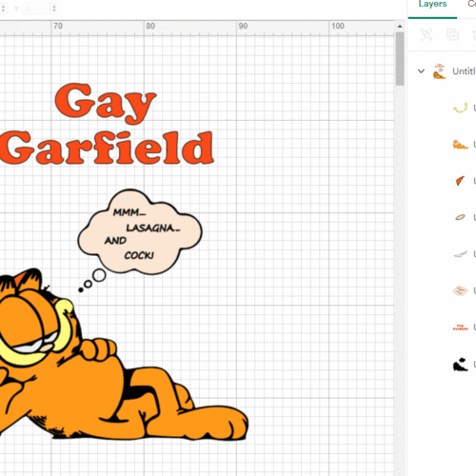
Task: Select the thought bubble layer thumbnail
Action: pos(460,290)
